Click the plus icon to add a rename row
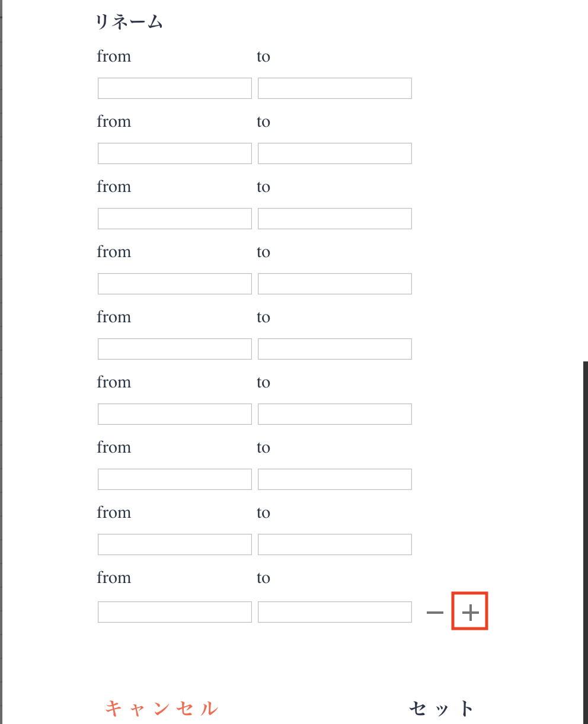This screenshot has height=724, width=588. pos(470,613)
